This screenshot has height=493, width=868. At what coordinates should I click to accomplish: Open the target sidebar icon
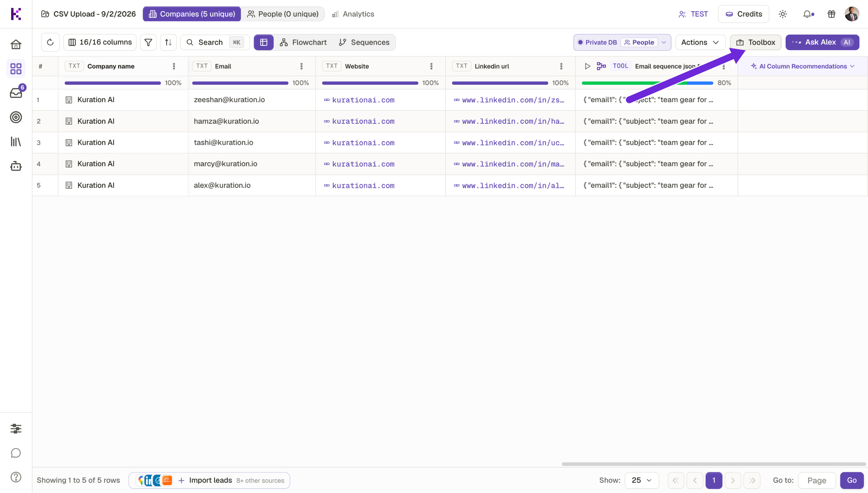coord(16,117)
